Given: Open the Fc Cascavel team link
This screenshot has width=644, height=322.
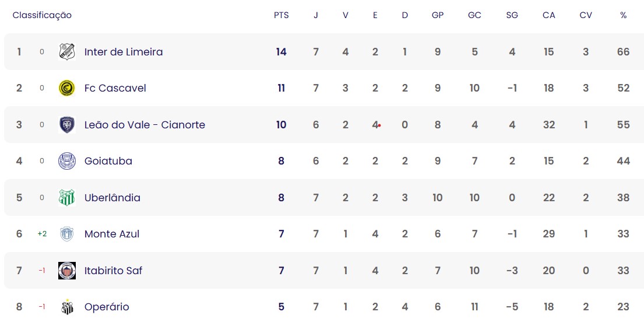Looking at the screenshot, I should 115,88.
